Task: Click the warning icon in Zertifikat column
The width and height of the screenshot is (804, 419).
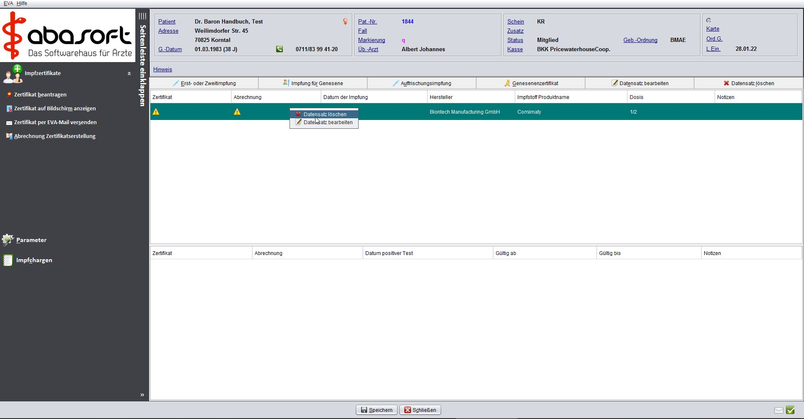Action: point(156,112)
